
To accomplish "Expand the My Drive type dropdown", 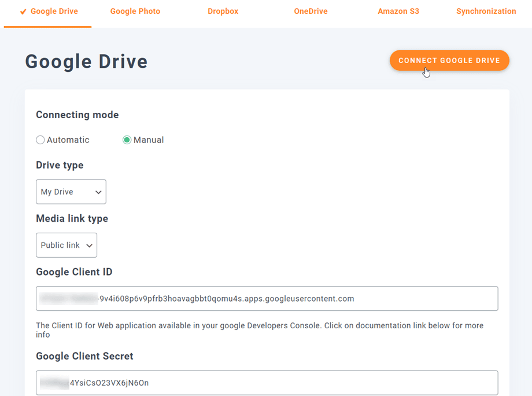I will [71, 192].
